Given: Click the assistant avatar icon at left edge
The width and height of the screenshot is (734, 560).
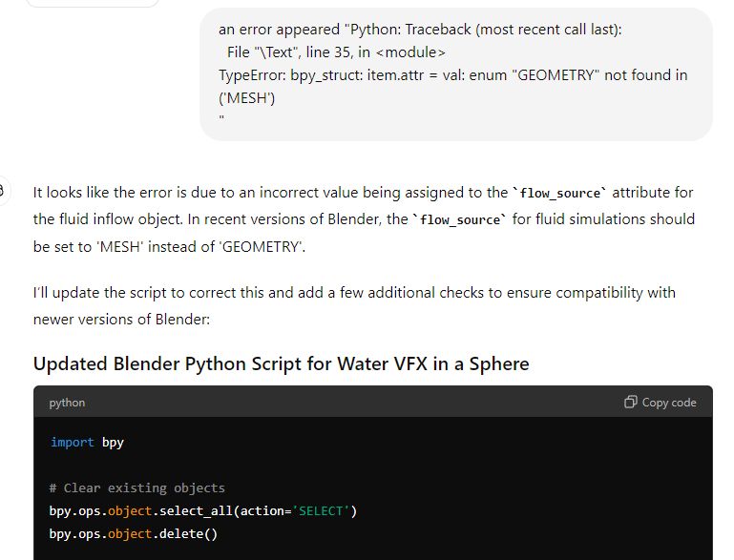Looking at the screenshot, I should [3, 191].
